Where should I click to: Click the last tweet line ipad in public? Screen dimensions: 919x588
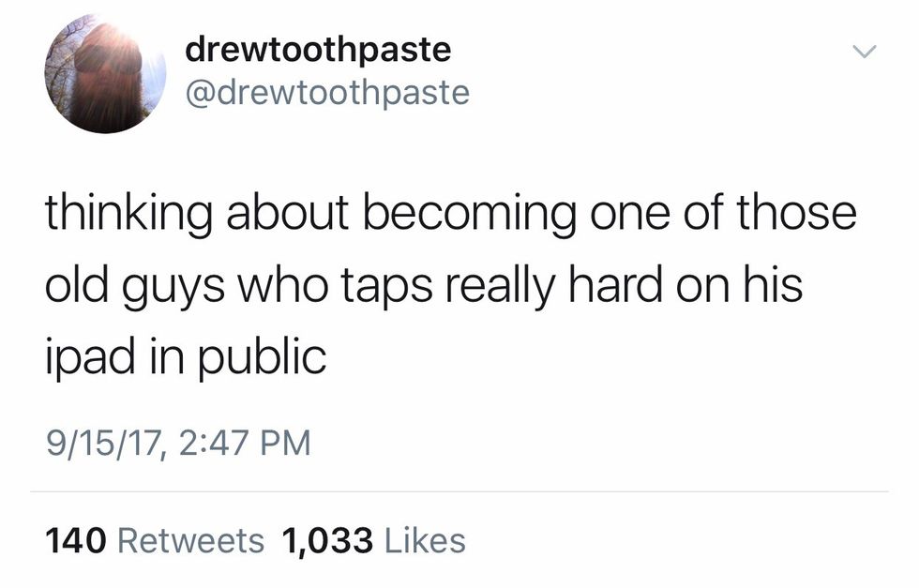click(x=186, y=357)
